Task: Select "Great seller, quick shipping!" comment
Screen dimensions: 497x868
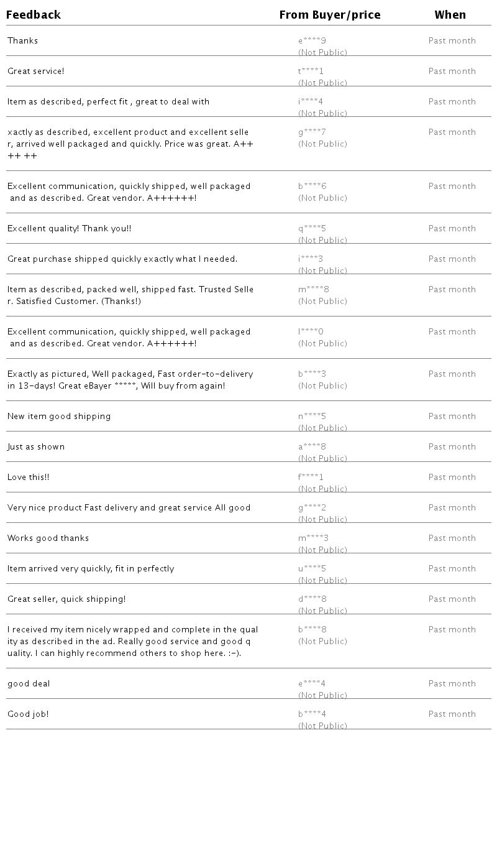Action: click(x=66, y=599)
